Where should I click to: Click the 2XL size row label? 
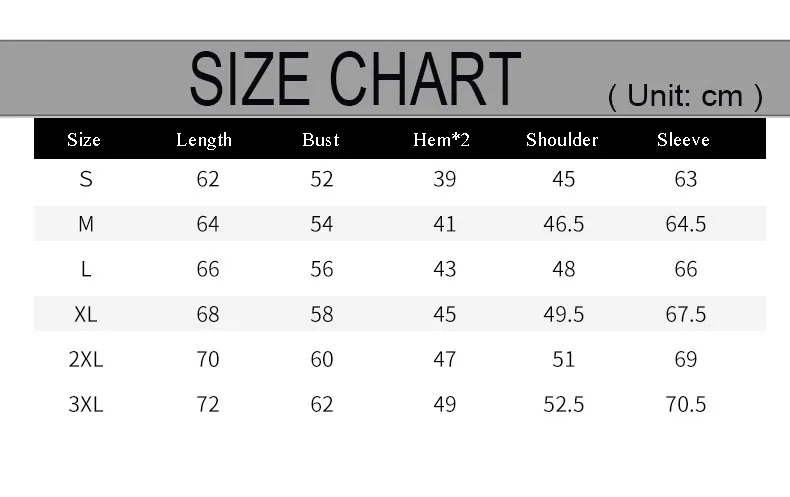pyautogui.click(x=86, y=359)
